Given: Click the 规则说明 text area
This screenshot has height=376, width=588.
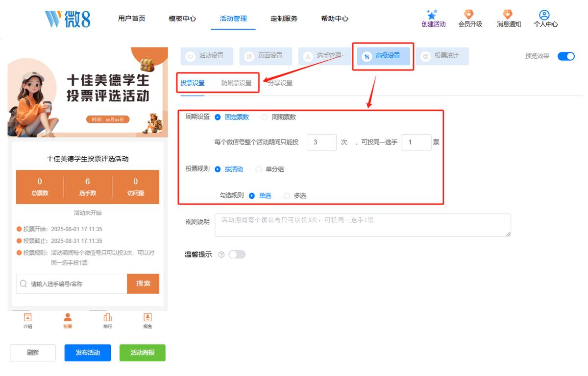Looking at the screenshot, I should [x=363, y=225].
